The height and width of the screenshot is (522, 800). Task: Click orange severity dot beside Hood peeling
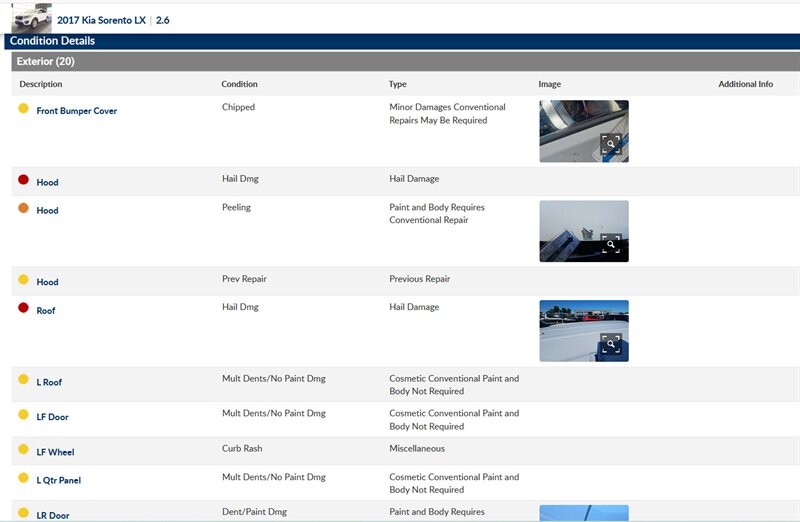pos(23,208)
